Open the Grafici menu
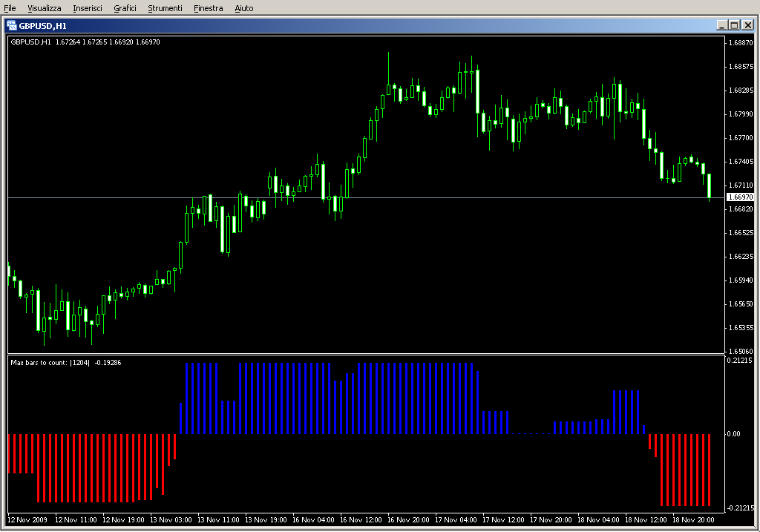 (x=125, y=8)
